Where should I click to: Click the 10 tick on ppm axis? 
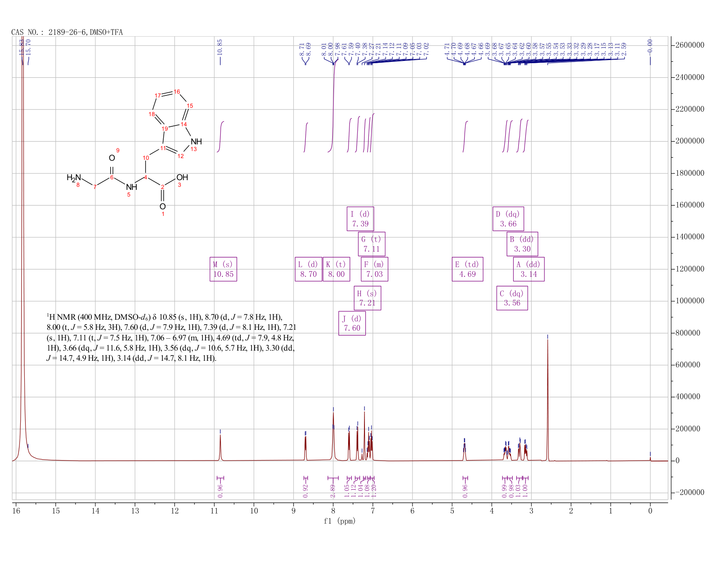(254, 511)
